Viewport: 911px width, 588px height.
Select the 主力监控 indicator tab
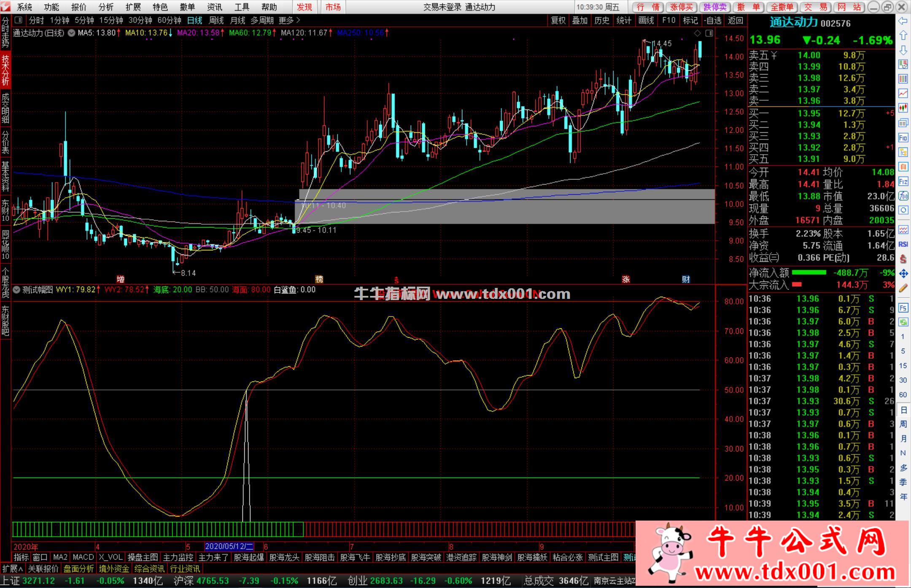tap(178, 557)
